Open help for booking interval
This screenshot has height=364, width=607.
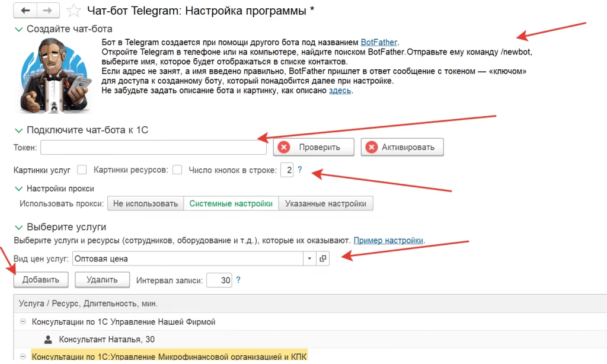238,280
